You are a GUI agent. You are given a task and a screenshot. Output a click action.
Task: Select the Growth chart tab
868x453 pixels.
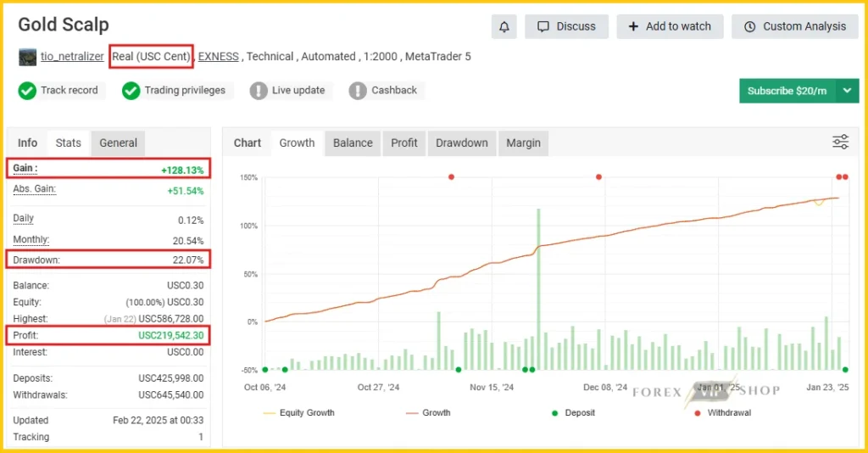pos(297,143)
